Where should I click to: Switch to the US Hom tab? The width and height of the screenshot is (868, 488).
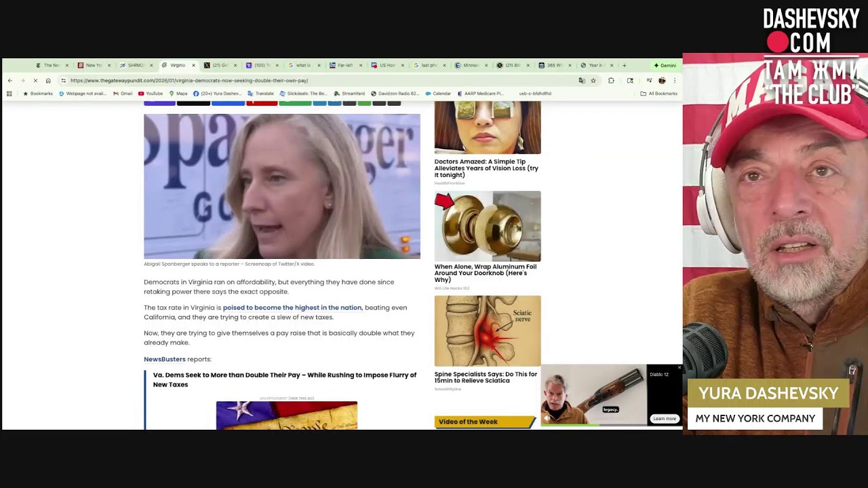(389, 66)
